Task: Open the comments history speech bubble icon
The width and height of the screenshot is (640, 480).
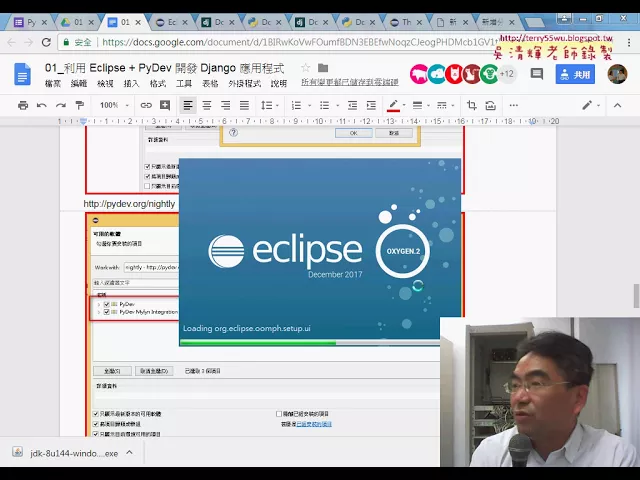Action: click(537, 74)
